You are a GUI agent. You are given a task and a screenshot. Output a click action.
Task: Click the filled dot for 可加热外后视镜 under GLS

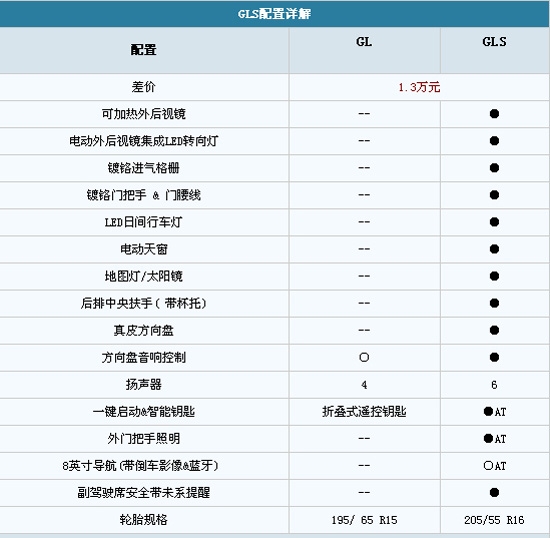(x=494, y=114)
